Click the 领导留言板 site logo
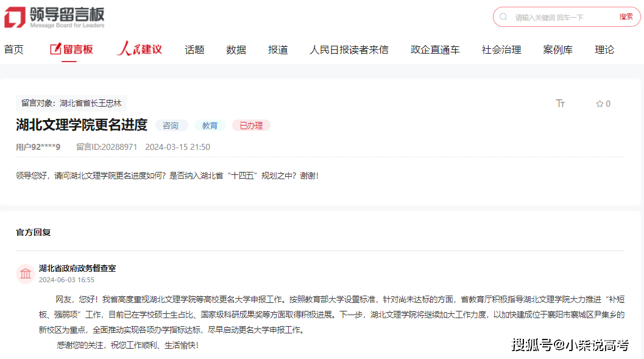Viewport: 644px width, 359px height. (x=54, y=17)
